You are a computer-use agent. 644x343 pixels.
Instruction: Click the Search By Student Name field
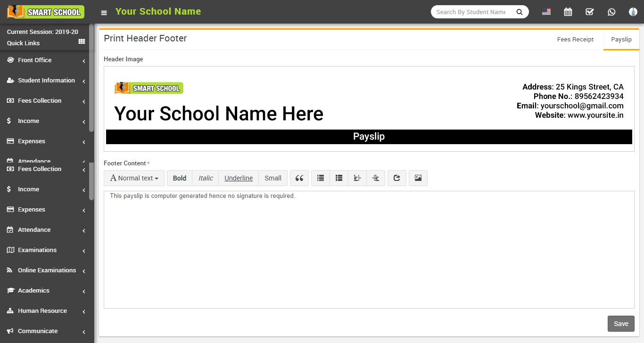coord(471,12)
